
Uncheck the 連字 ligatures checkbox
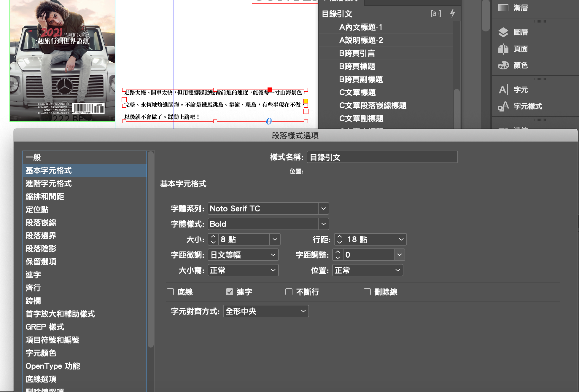(x=230, y=292)
